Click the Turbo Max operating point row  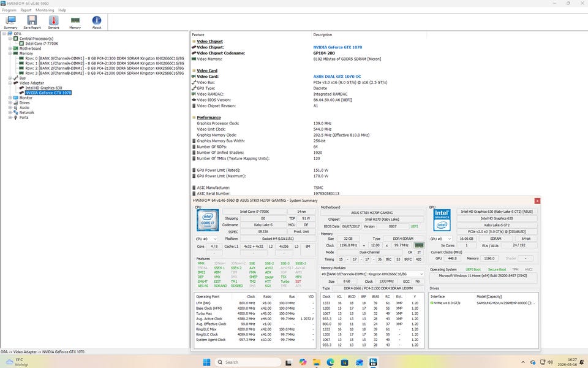click(x=255, y=313)
